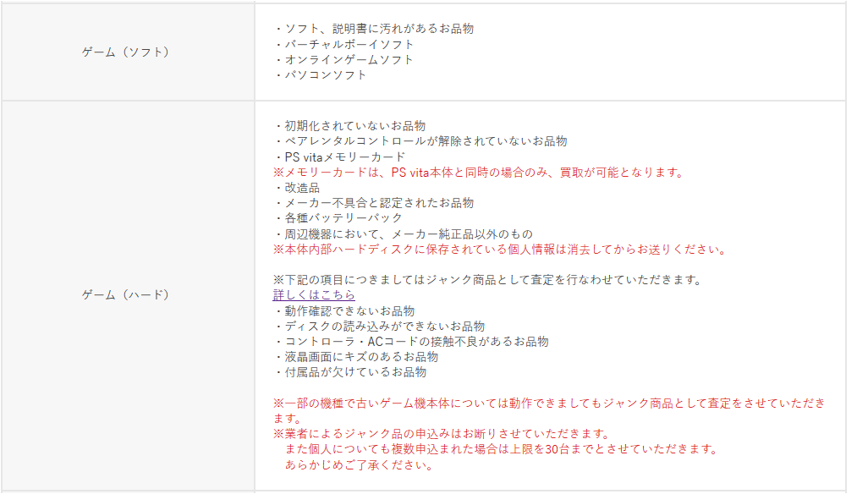Click the オンラインゲームソフト line
The height and width of the screenshot is (494, 868).
(344, 60)
